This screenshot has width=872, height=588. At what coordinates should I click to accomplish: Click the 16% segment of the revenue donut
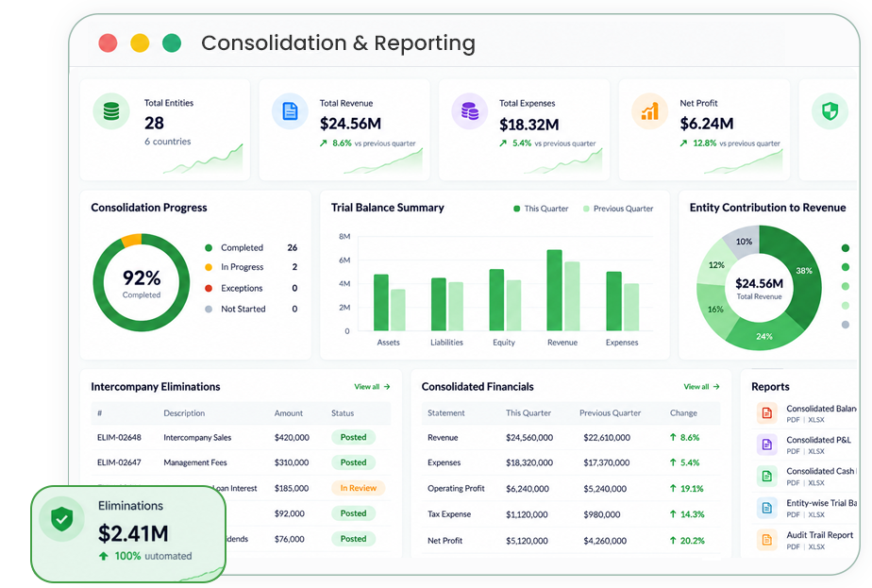coord(713,309)
